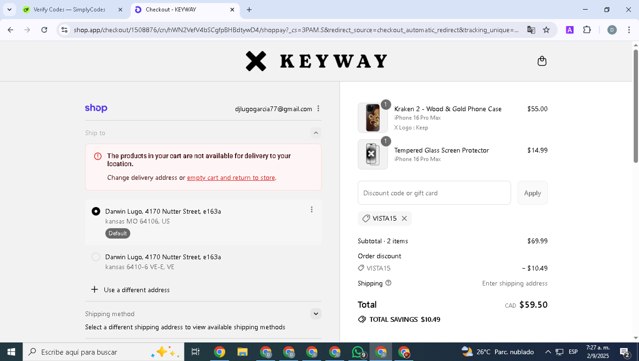Click the Shop Pay logo
639x361 pixels.
coord(96,108)
